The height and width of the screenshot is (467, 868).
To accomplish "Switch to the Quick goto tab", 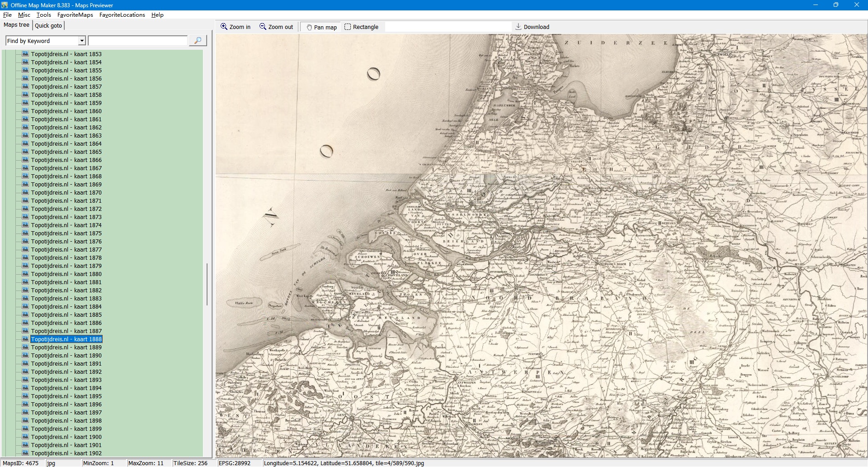I will [48, 25].
